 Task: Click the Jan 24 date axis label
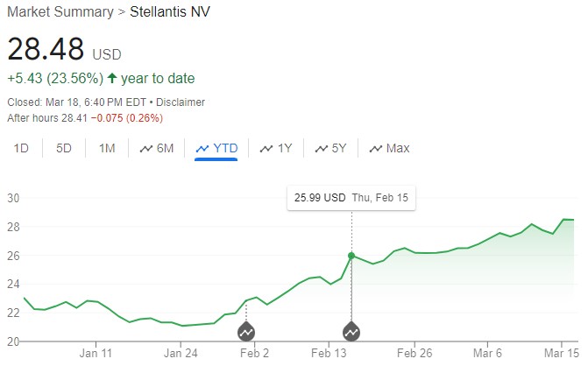[181, 354]
